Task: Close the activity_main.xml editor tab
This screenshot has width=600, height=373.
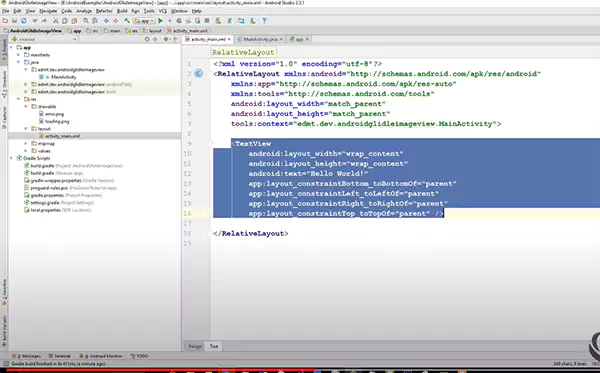Action: pos(229,39)
